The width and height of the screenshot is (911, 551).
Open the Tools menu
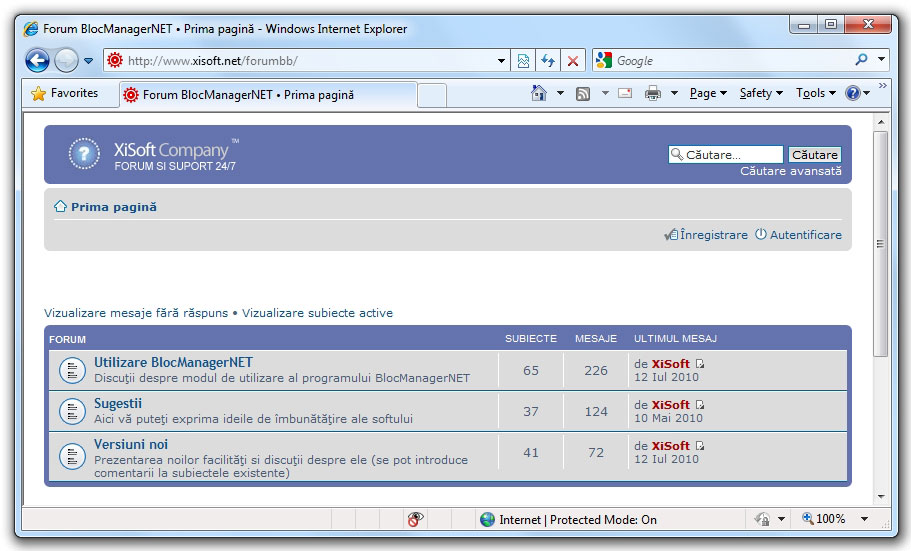[816, 93]
